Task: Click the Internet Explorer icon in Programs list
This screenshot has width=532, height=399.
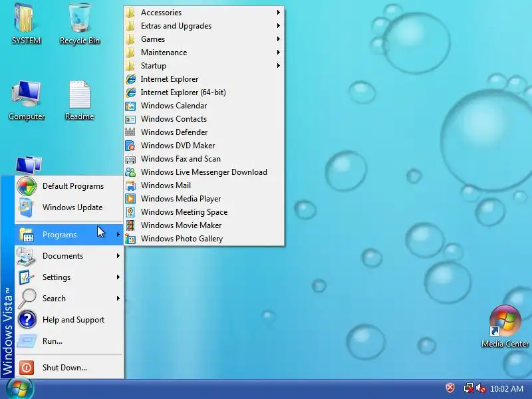Action: 130,79
